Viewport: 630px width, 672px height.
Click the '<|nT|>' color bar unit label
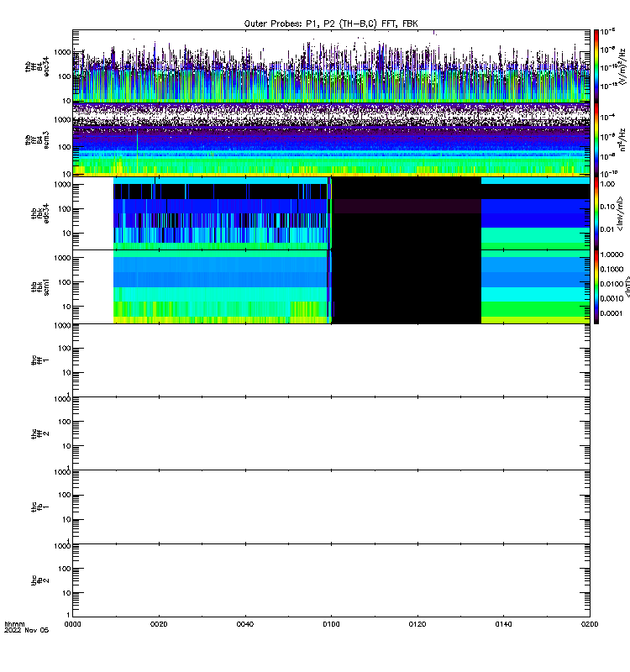point(627,286)
